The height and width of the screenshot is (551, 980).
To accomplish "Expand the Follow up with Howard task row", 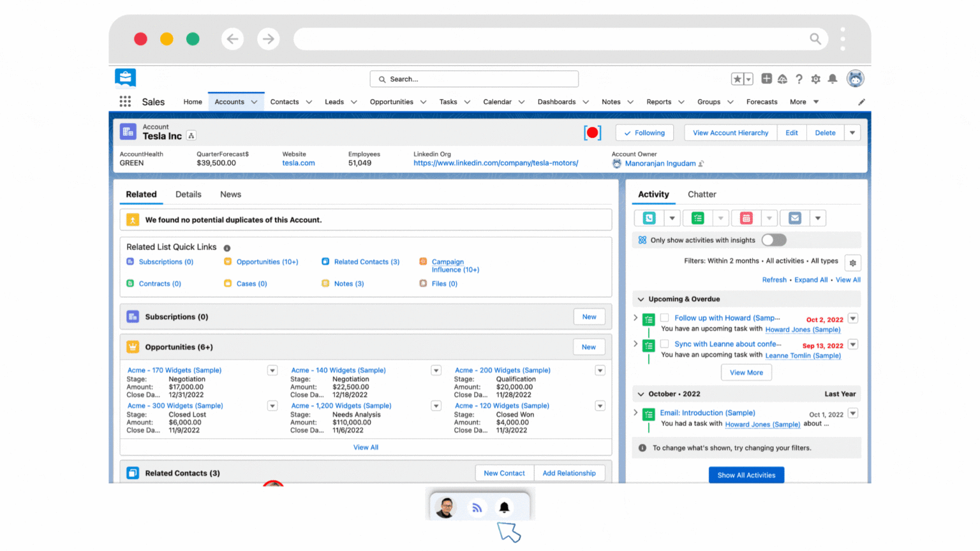I will click(x=635, y=318).
